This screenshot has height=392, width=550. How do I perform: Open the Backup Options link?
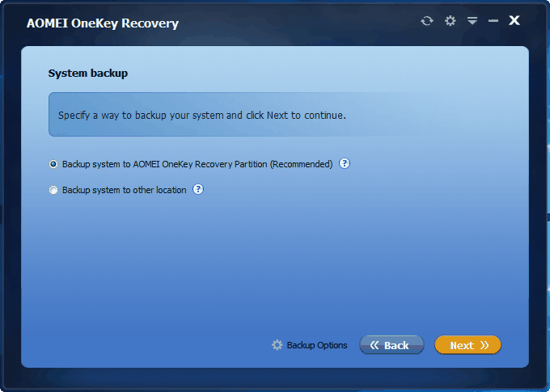tap(317, 345)
